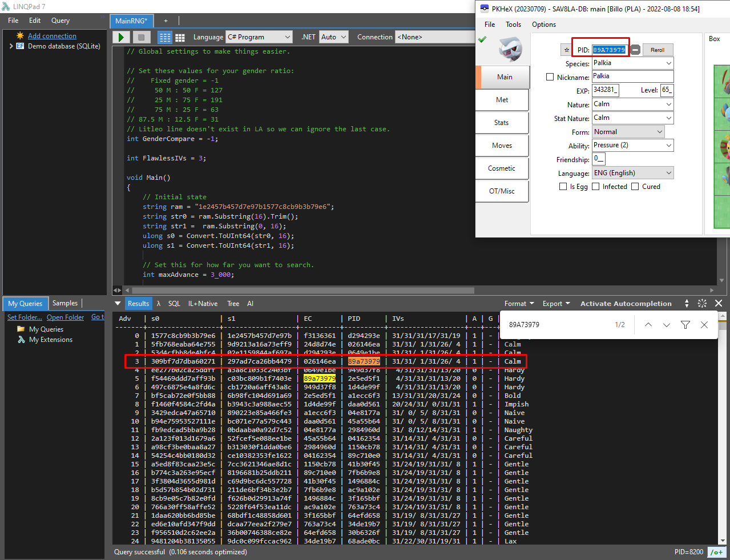The width and height of the screenshot is (730, 560).
Task: Click the Open Folder link
Action: click(x=65, y=317)
